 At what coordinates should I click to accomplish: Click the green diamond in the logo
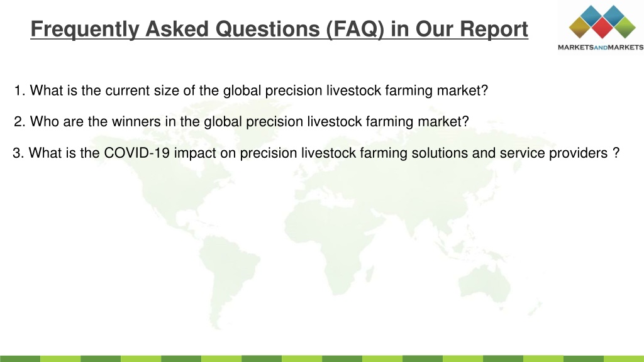[x=625, y=28]
